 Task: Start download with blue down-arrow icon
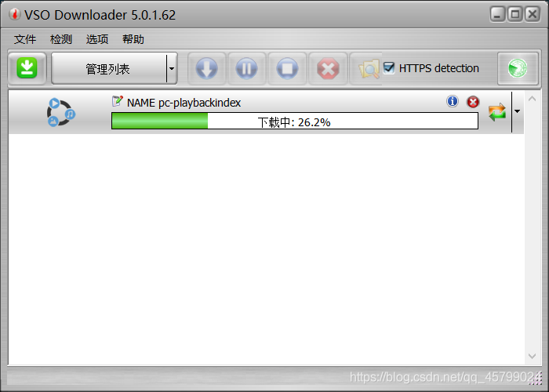(206, 68)
